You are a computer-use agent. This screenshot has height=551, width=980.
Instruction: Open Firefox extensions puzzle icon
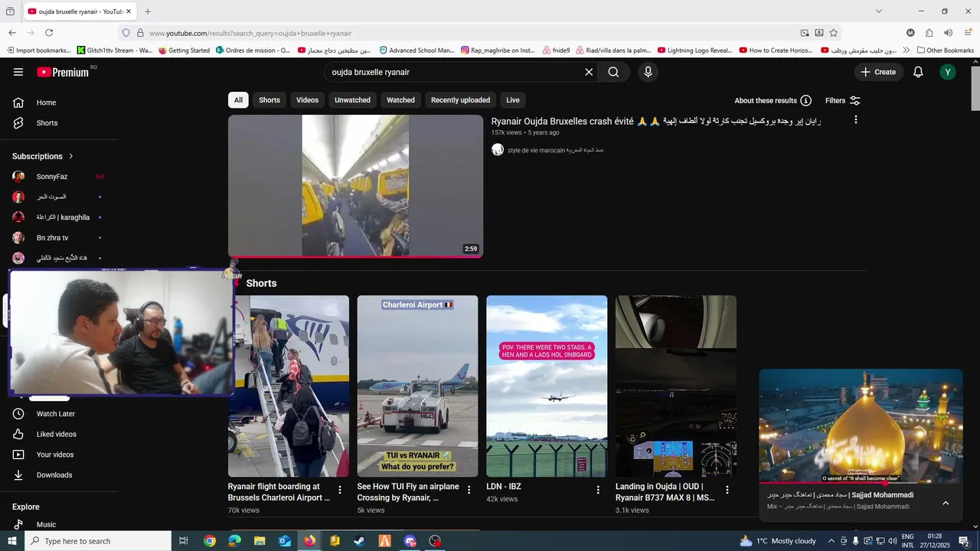[929, 33]
